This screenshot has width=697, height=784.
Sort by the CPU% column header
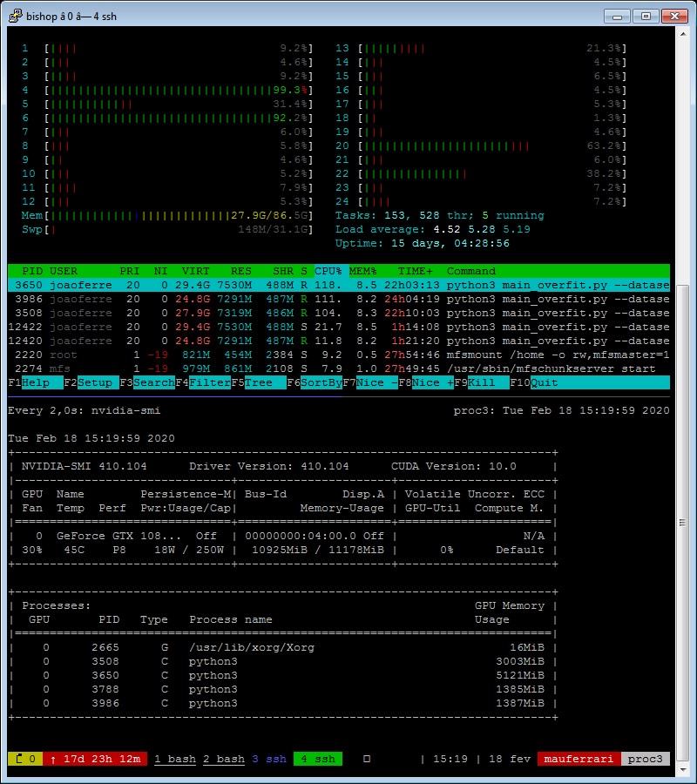(328, 271)
